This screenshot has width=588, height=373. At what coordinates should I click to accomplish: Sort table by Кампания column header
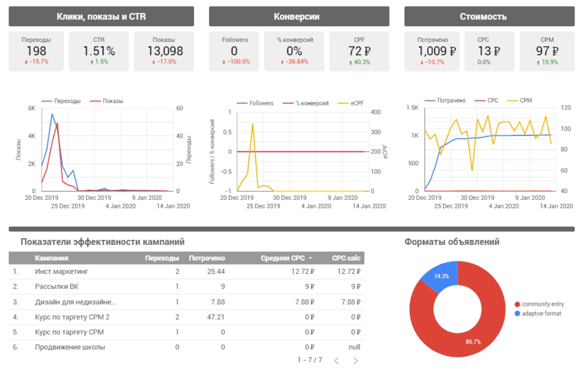[x=51, y=258]
